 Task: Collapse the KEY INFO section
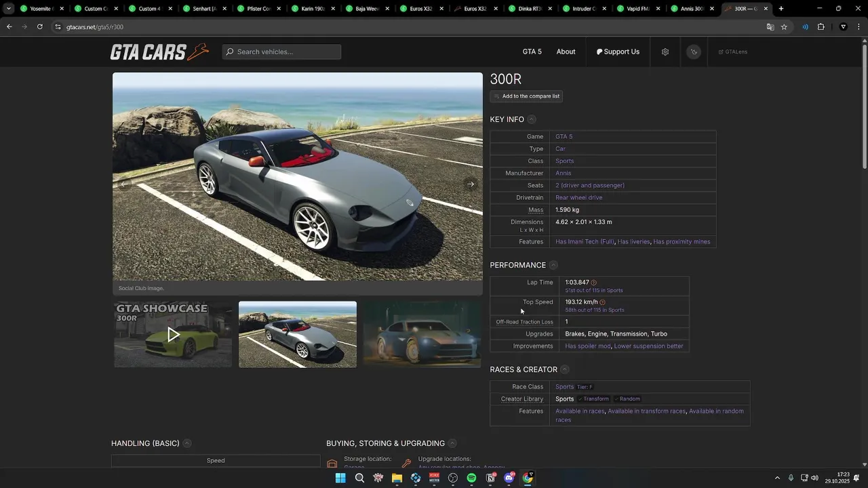coord(532,119)
